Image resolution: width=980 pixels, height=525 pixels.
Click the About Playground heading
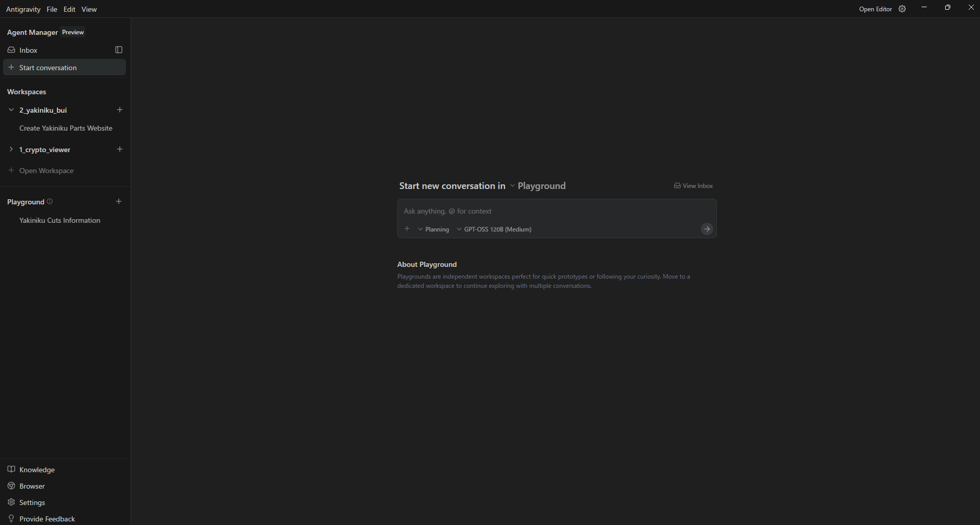[427, 264]
